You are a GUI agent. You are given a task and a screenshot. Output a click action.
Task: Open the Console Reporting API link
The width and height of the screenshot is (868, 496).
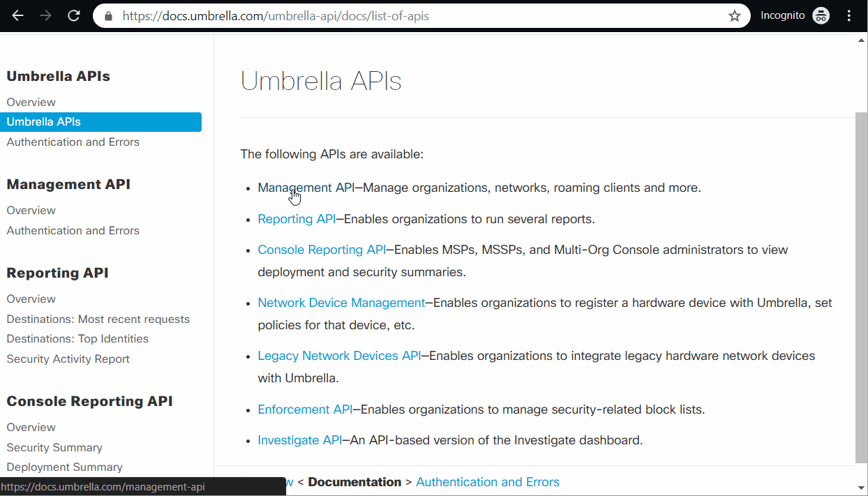[x=322, y=250]
